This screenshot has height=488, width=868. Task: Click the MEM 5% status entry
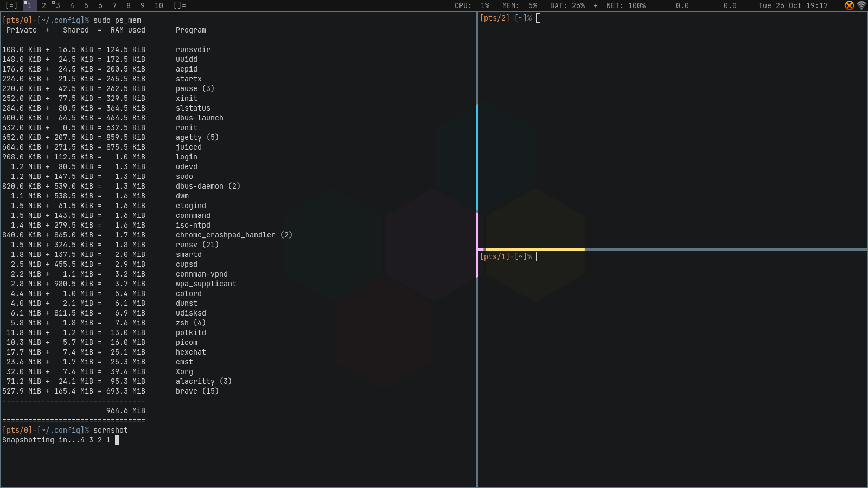coord(520,5)
